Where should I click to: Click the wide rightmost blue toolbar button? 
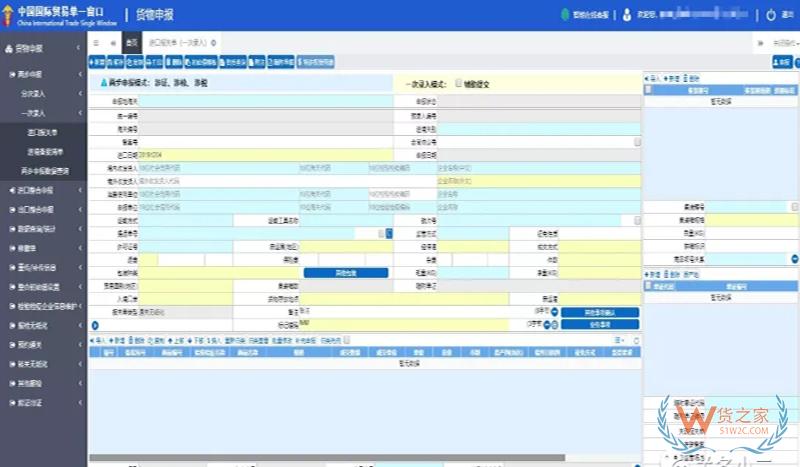pos(317,62)
